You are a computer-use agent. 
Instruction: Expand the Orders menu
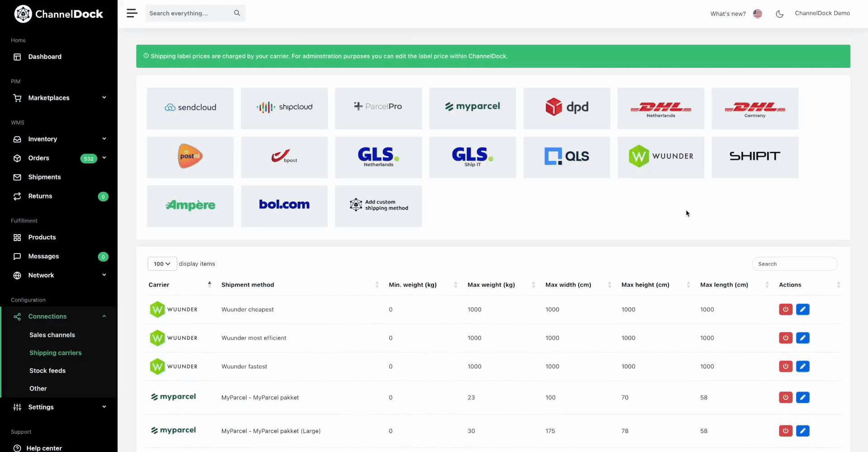[59, 158]
